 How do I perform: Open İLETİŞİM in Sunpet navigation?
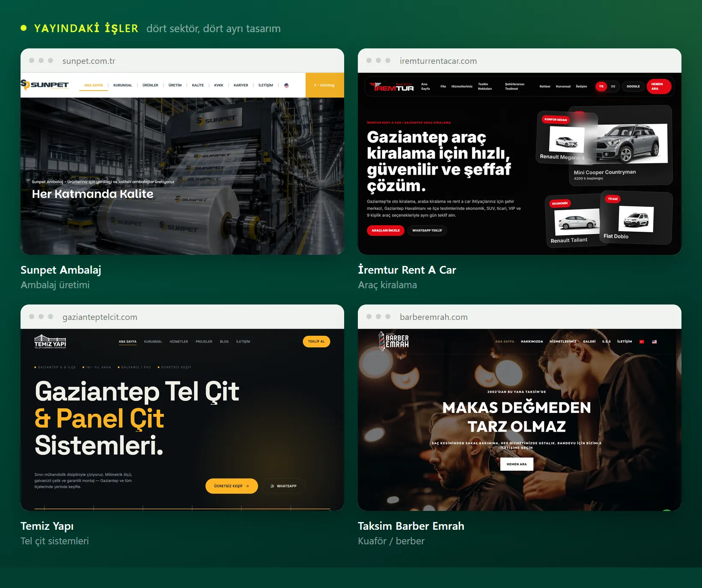coord(265,85)
